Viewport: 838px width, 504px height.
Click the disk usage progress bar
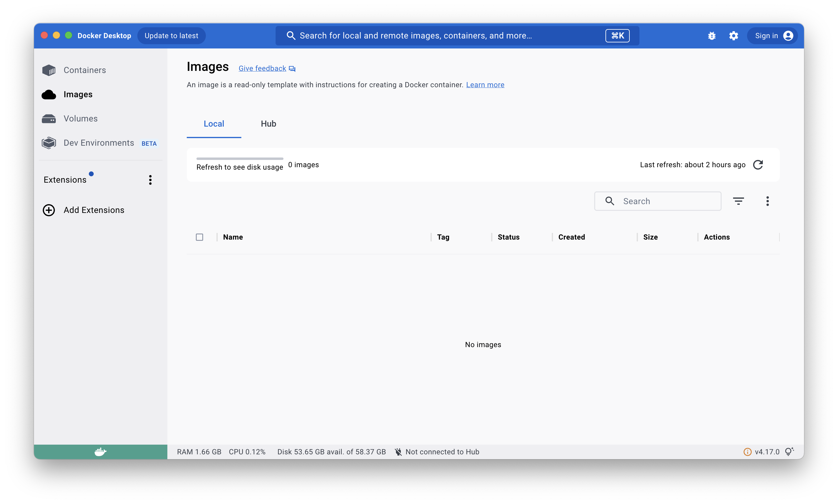point(240,159)
